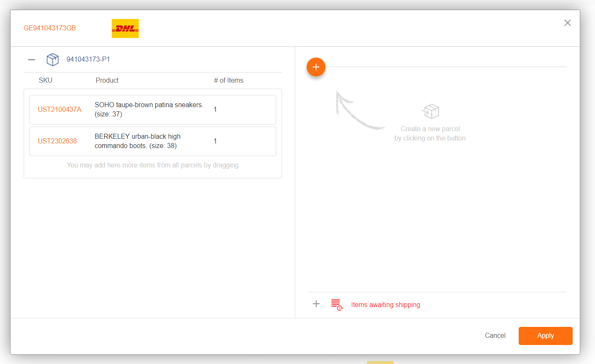Click the SKU column header
Viewport: 595px width, 364px height.
[x=46, y=81]
